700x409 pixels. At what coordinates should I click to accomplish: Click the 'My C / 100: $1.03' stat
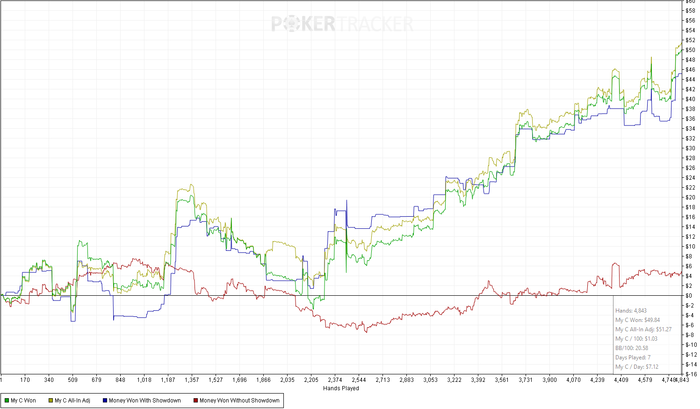point(636,339)
